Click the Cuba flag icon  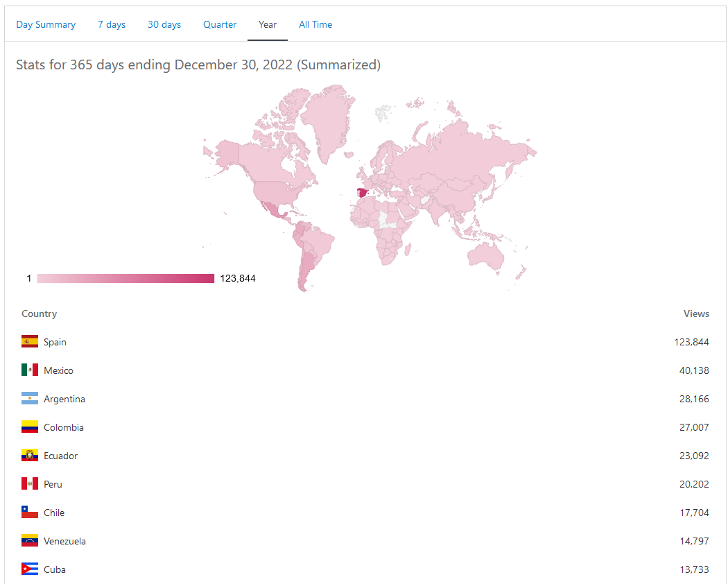coord(30,569)
